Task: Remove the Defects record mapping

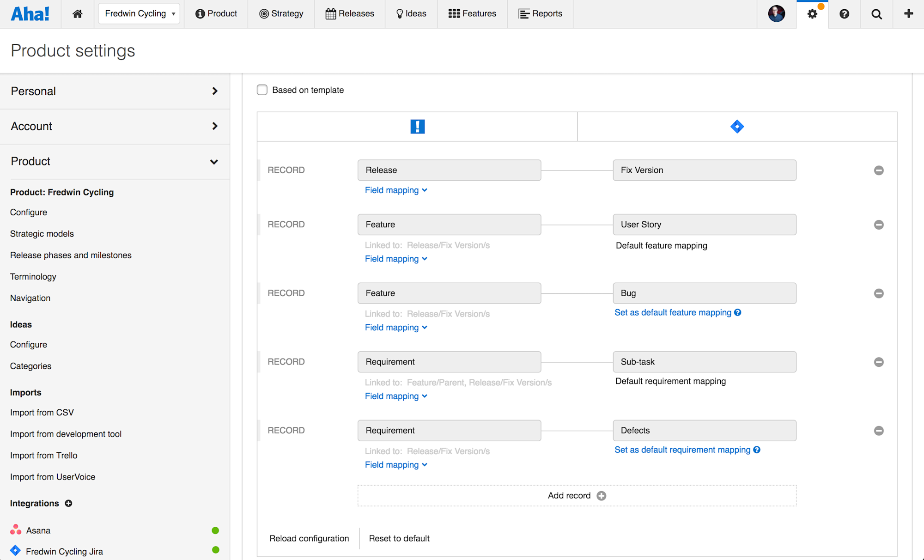Action: coord(879,431)
